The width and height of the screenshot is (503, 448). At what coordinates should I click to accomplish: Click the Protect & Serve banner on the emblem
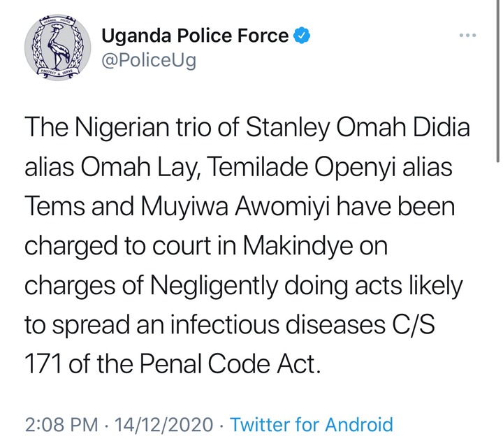coord(58,72)
